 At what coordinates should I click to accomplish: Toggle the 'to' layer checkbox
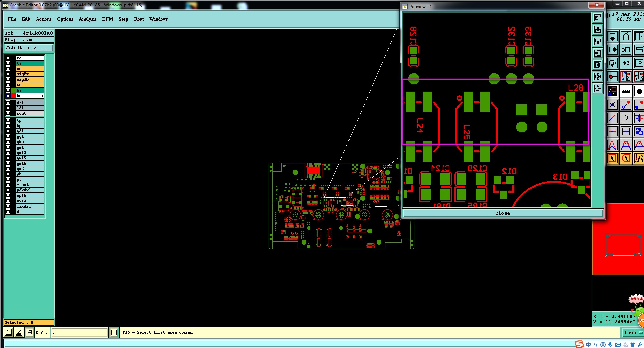point(8,58)
